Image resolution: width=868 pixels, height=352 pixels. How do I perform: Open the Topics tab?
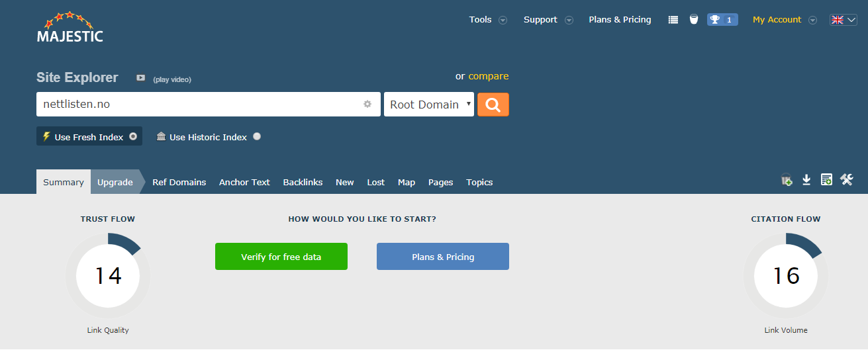pos(479,182)
